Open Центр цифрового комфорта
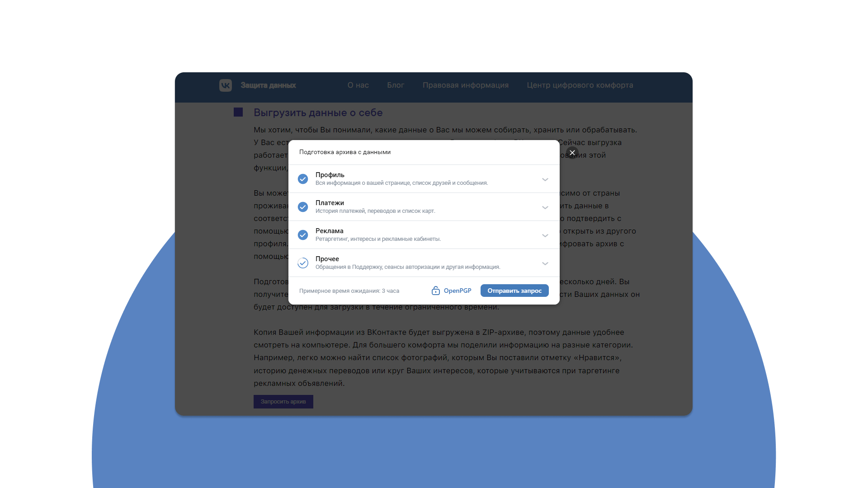This screenshot has height=488, width=868. [x=580, y=85]
